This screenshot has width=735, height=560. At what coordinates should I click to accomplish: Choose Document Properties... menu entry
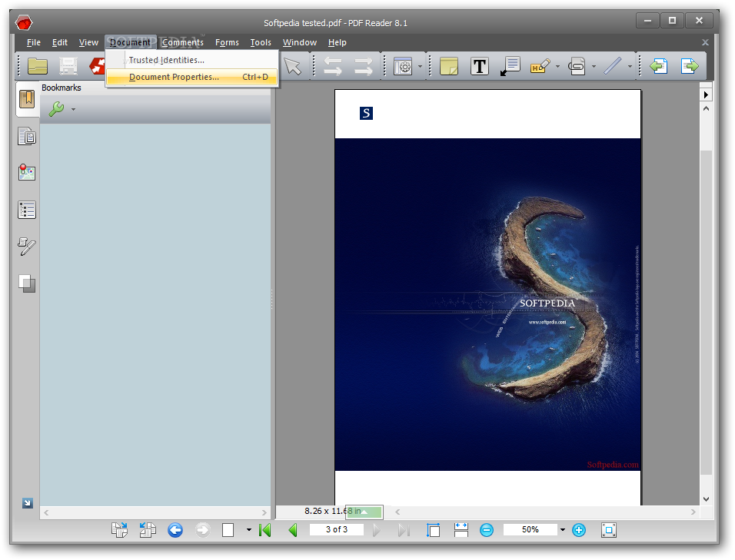tap(192, 77)
